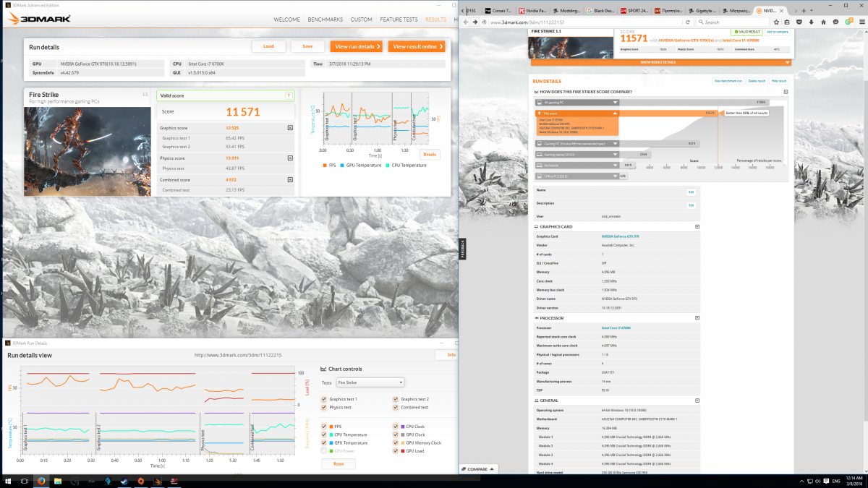Switch to the Black Desert browser tab
868x488 pixels.
point(602,11)
